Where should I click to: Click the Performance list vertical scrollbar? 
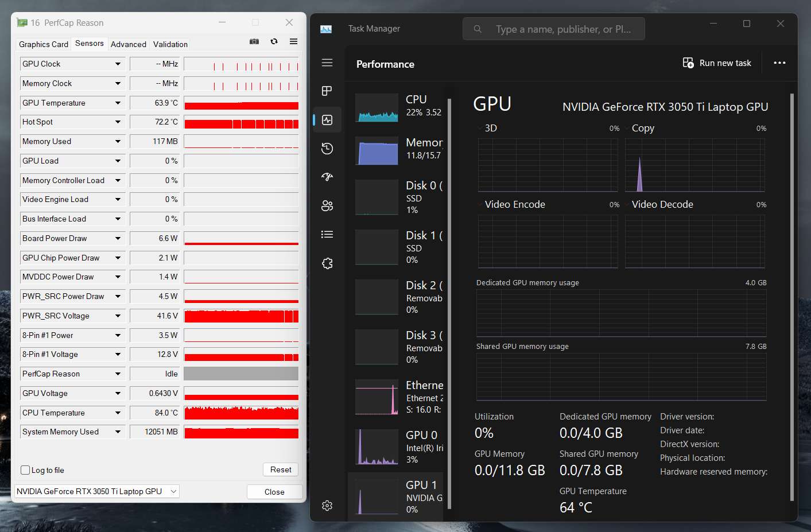[x=449, y=304]
